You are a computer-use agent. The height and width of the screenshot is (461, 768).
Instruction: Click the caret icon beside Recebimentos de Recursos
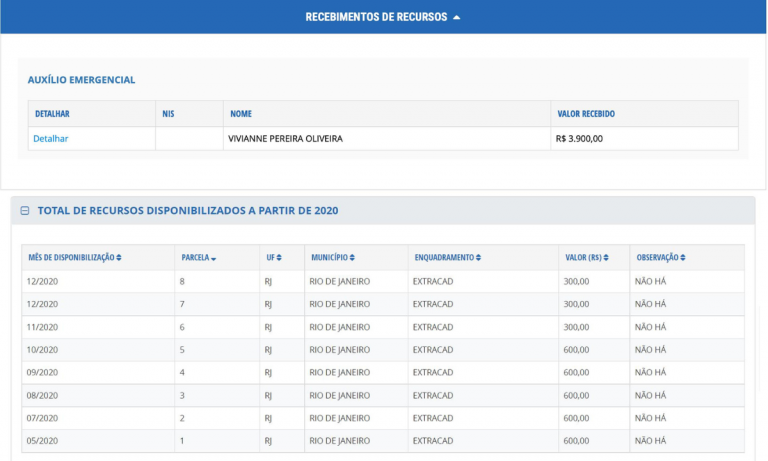pyautogui.click(x=456, y=17)
